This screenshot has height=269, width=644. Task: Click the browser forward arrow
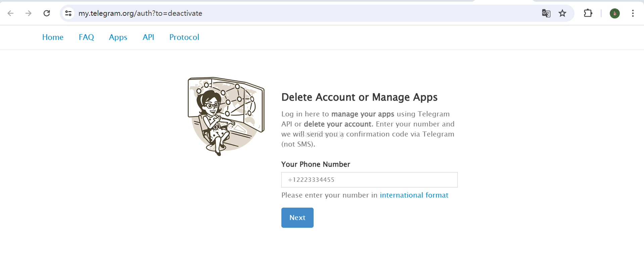pos(29,13)
